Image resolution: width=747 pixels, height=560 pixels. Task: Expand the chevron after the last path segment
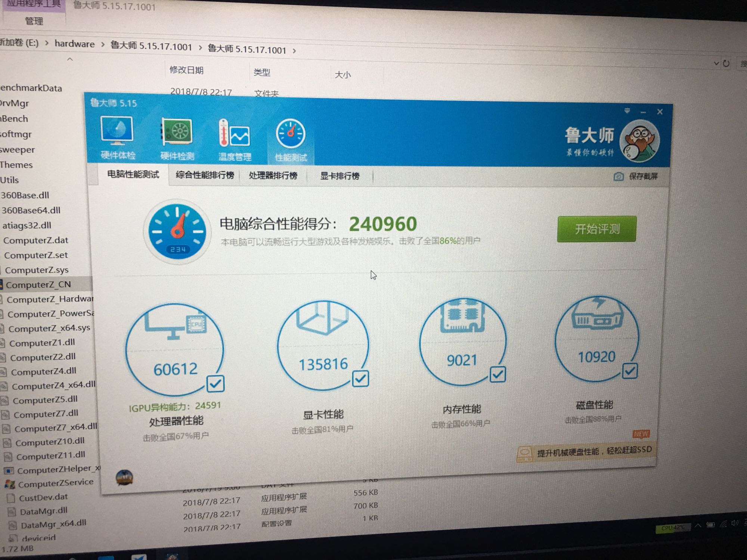tap(294, 51)
